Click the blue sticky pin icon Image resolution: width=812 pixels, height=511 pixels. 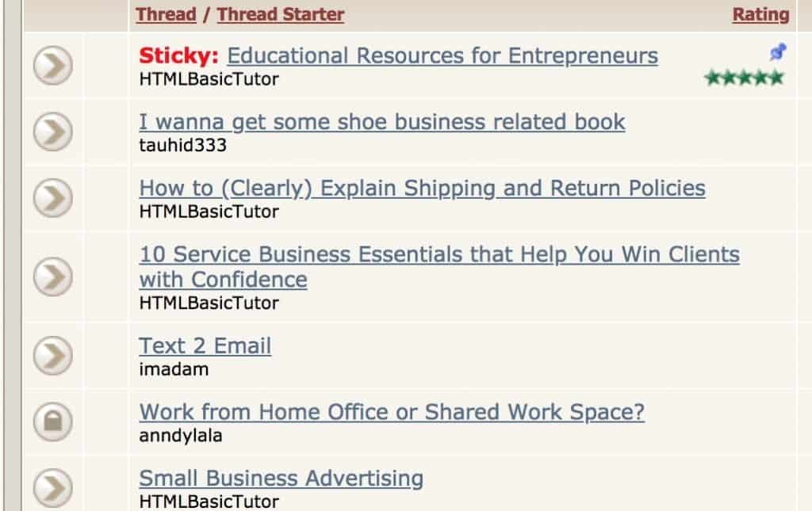tap(777, 53)
